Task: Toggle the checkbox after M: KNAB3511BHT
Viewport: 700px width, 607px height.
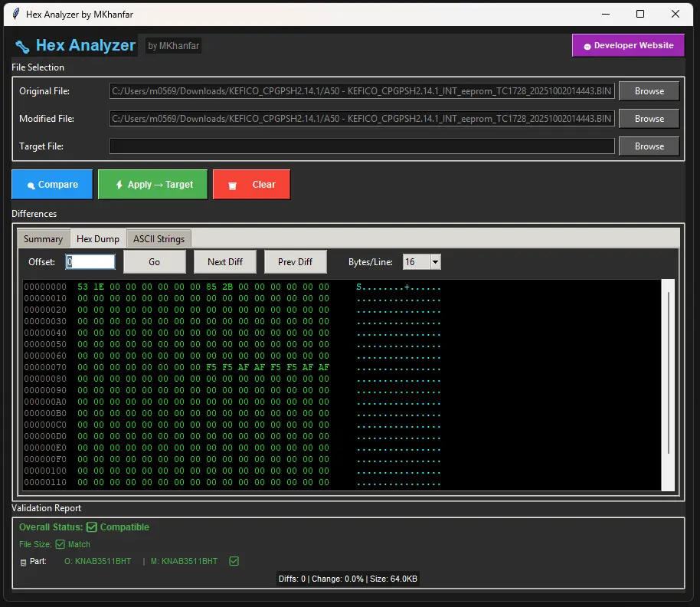Action: (234, 561)
